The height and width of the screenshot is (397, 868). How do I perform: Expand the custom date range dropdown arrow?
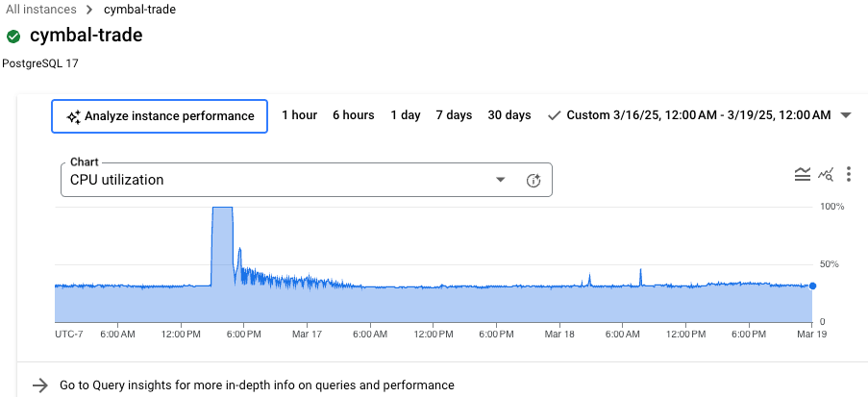coord(846,115)
